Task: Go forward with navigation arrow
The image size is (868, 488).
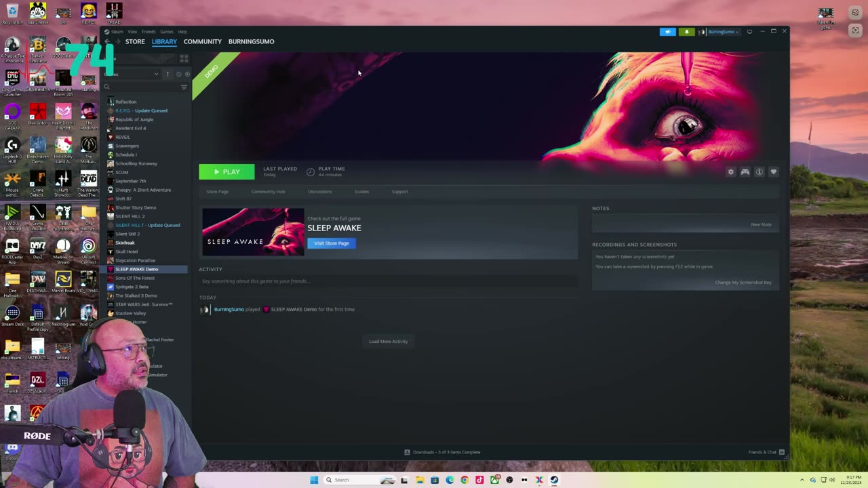Action: click(118, 41)
